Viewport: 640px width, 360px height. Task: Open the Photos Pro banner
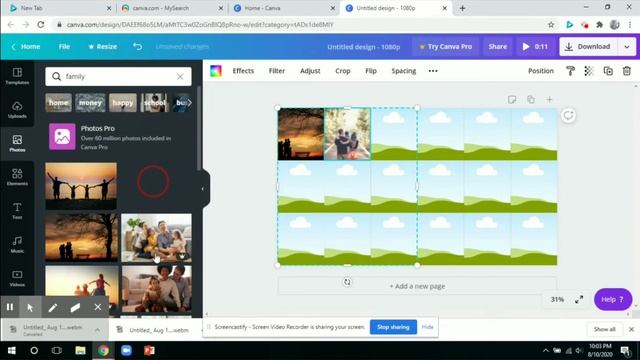point(118,137)
